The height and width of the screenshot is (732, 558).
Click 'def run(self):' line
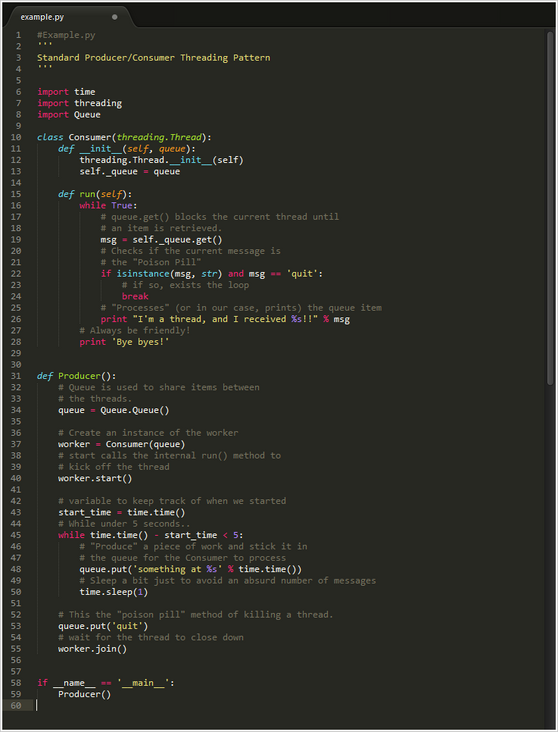[x=95, y=194]
